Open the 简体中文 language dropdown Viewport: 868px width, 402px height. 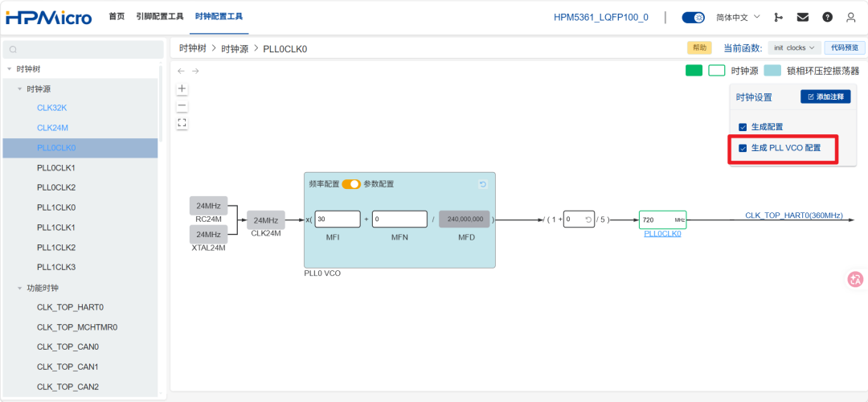[738, 17]
